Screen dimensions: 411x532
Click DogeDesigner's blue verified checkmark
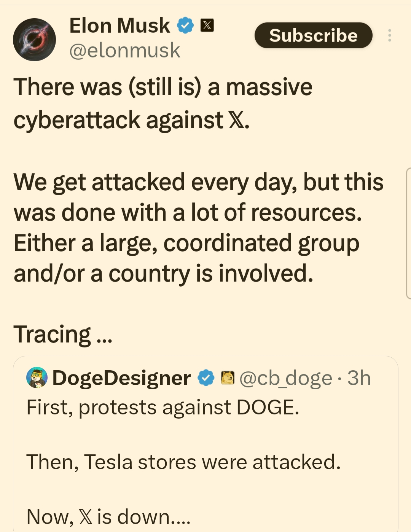pyautogui.click(x=206, y=378)
